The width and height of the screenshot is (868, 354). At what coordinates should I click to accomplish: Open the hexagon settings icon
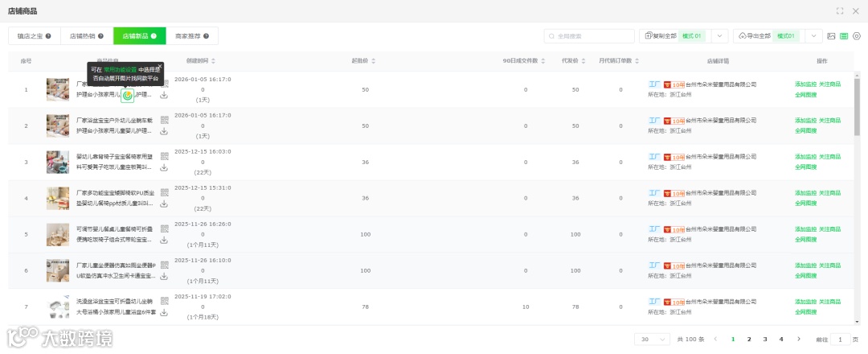point(857,36)
